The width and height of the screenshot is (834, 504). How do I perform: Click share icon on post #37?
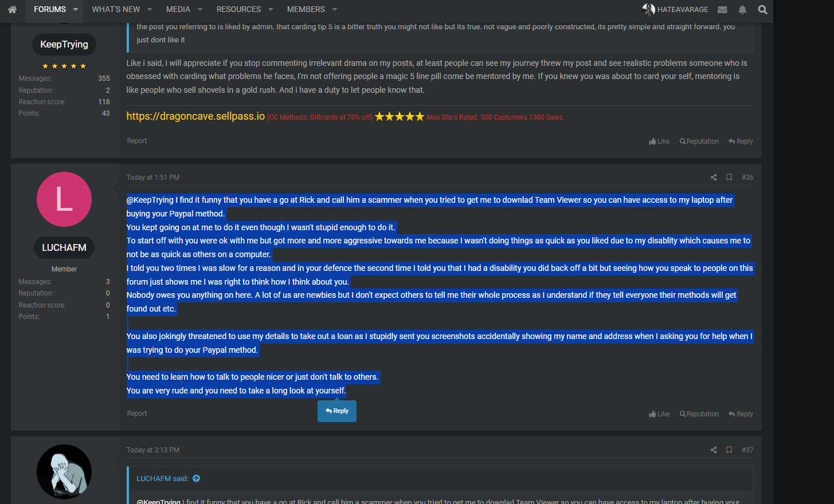[x=714, y=450]
